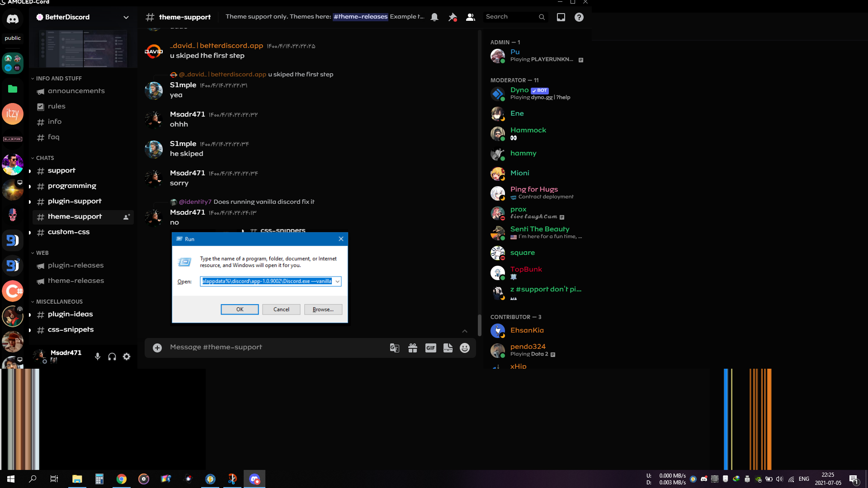Open user settings gear
868x488 pixels.
pos(127,357)
